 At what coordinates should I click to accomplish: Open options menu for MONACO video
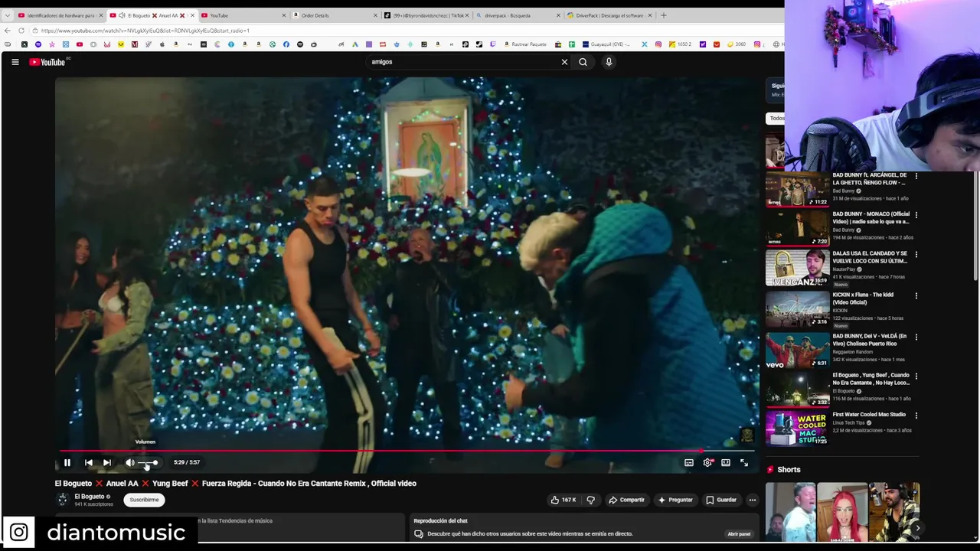916,215
